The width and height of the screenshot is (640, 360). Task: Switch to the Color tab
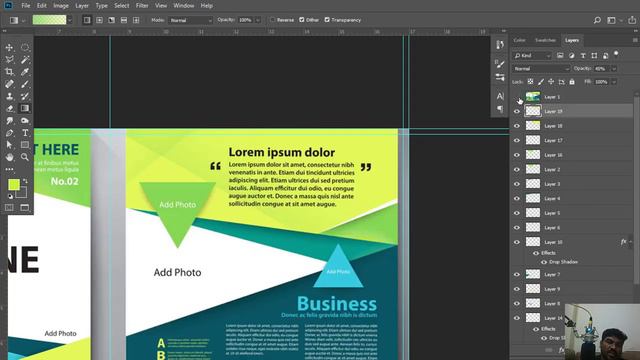click(520, 40)
